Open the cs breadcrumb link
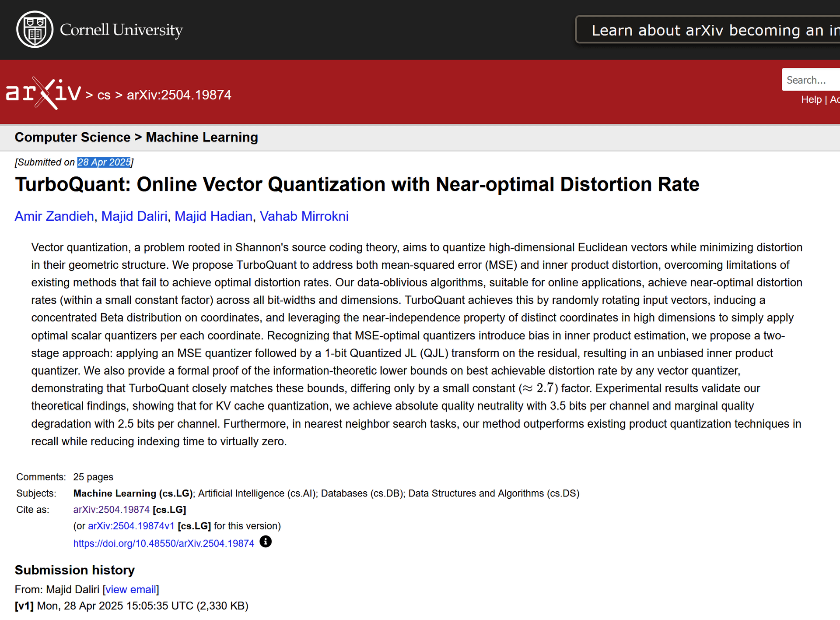This screenshot has width=840, height=620. 104,95
